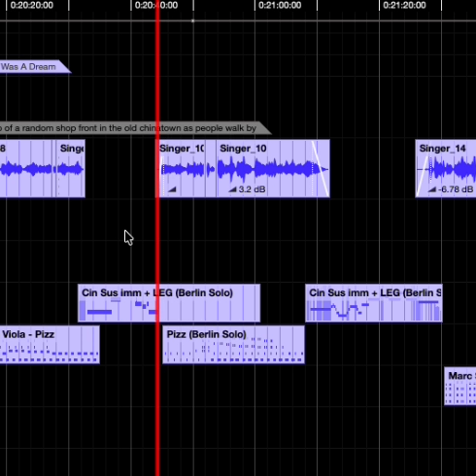
Task: Select the 'Was A Dream' marker flag
Action: click(x=35, y=67)
